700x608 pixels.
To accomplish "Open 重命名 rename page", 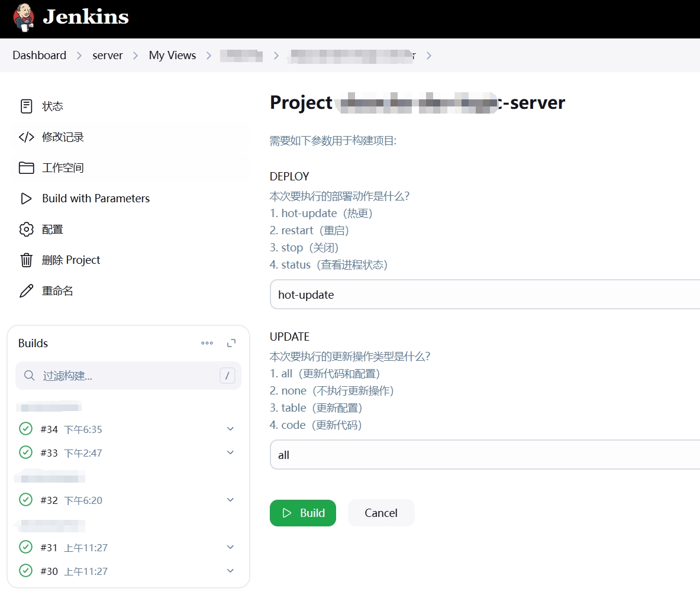I will coord(57,291).
